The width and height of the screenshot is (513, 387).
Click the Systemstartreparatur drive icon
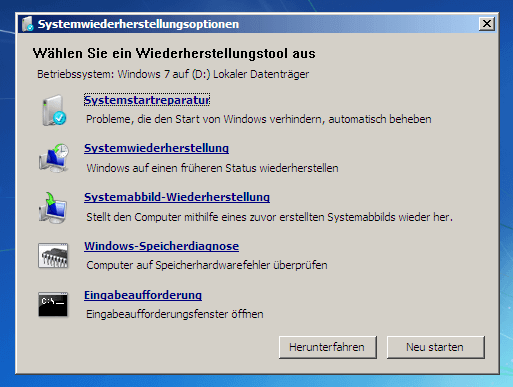coord(54,110)
